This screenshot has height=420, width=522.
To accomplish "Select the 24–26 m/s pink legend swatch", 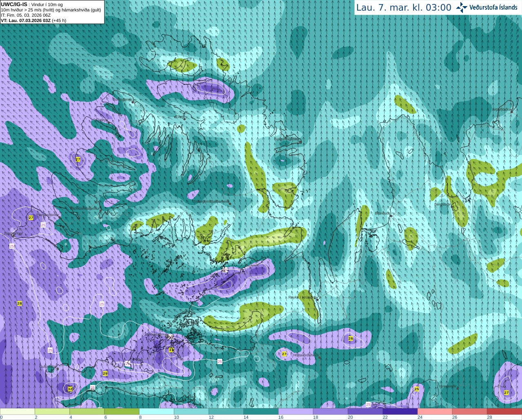I will (435, 411).
